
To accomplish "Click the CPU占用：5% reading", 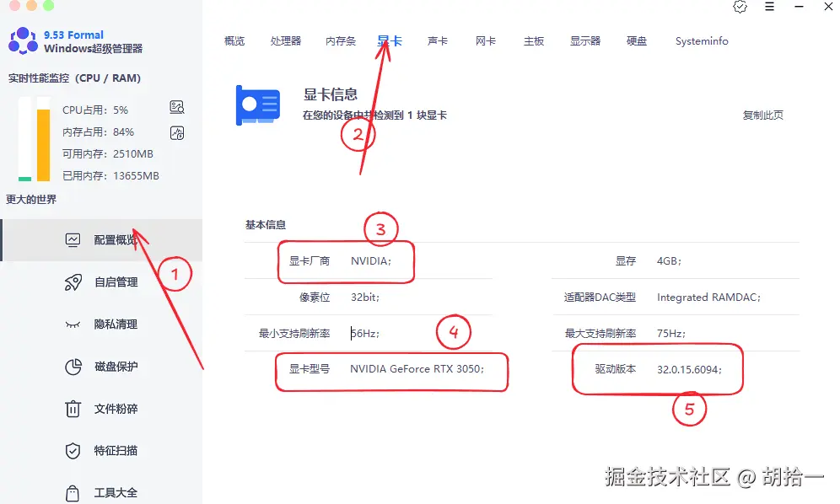I will pos(95,110).
